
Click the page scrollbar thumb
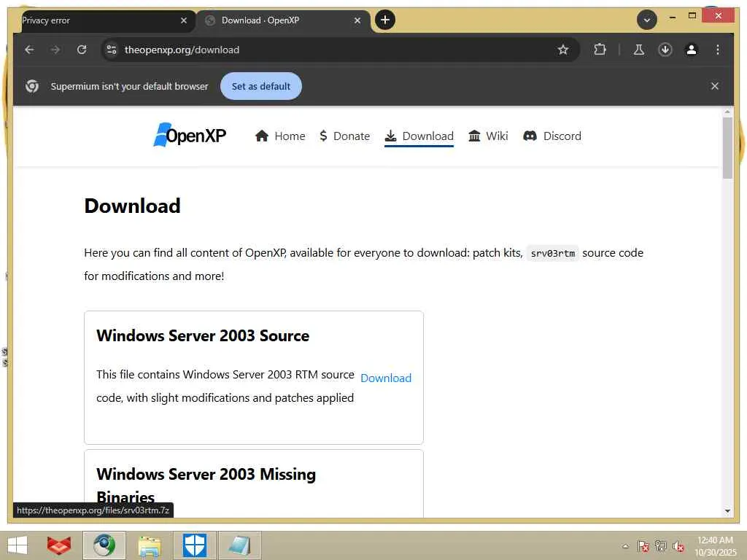coord(727,147)
